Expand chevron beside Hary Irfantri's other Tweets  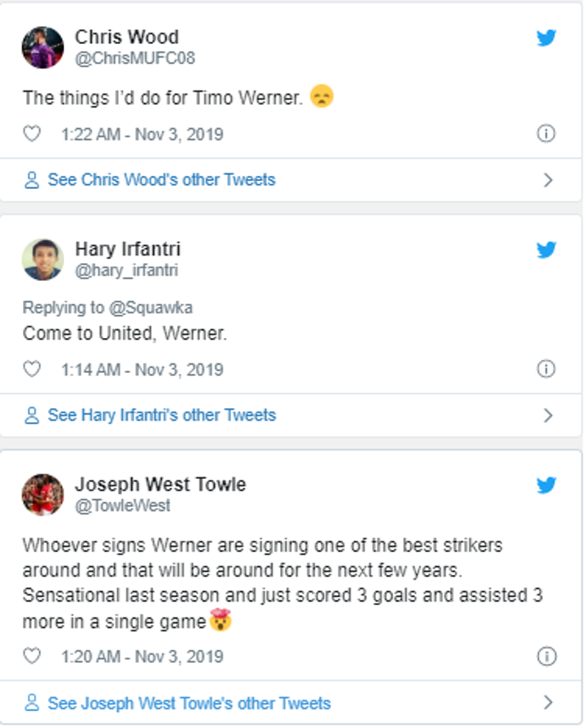pos(549,415)
